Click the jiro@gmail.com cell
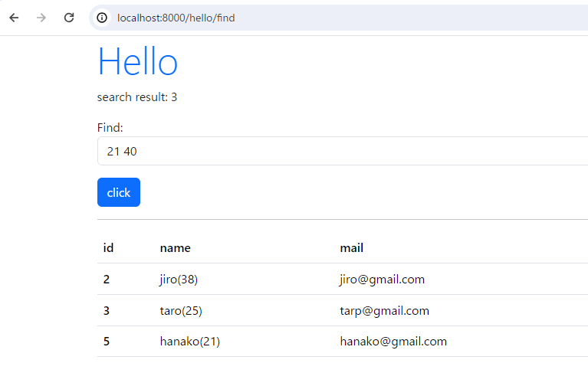 382,280
